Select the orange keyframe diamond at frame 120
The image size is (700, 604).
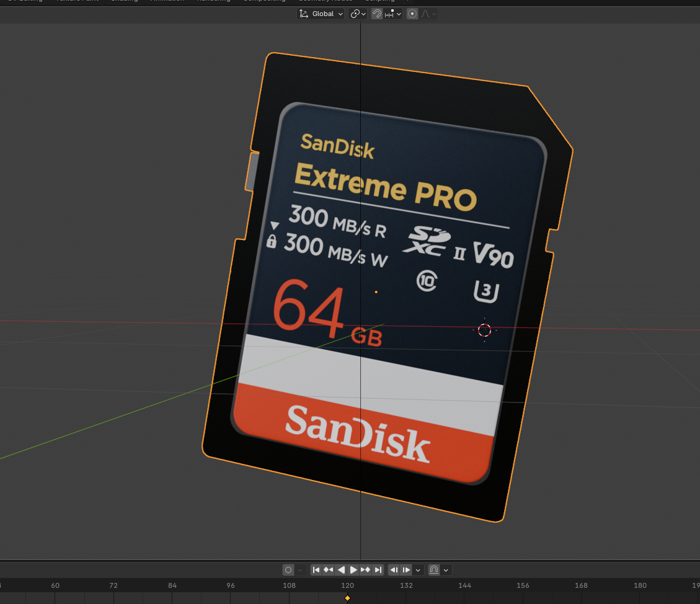click(347, 598)
